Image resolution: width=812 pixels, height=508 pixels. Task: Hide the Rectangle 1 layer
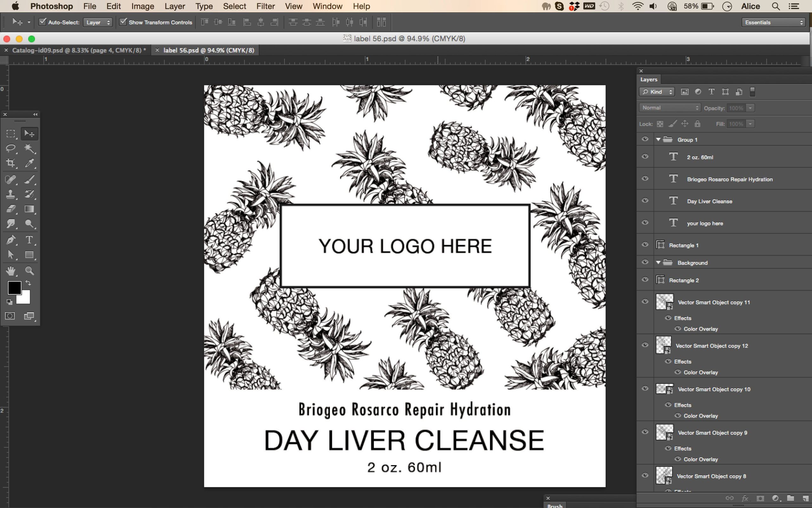pos(645,244)
